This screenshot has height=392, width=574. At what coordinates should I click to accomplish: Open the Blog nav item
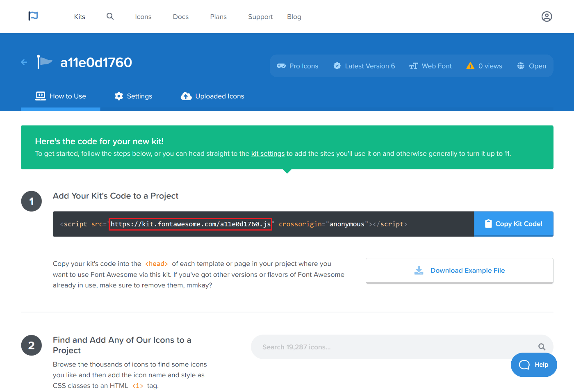pyautogui.click(x=294, y=17)
